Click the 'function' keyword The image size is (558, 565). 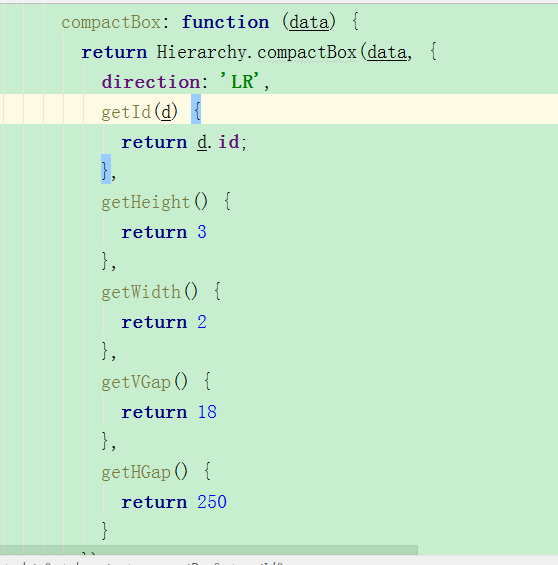[x=225, y=22]
